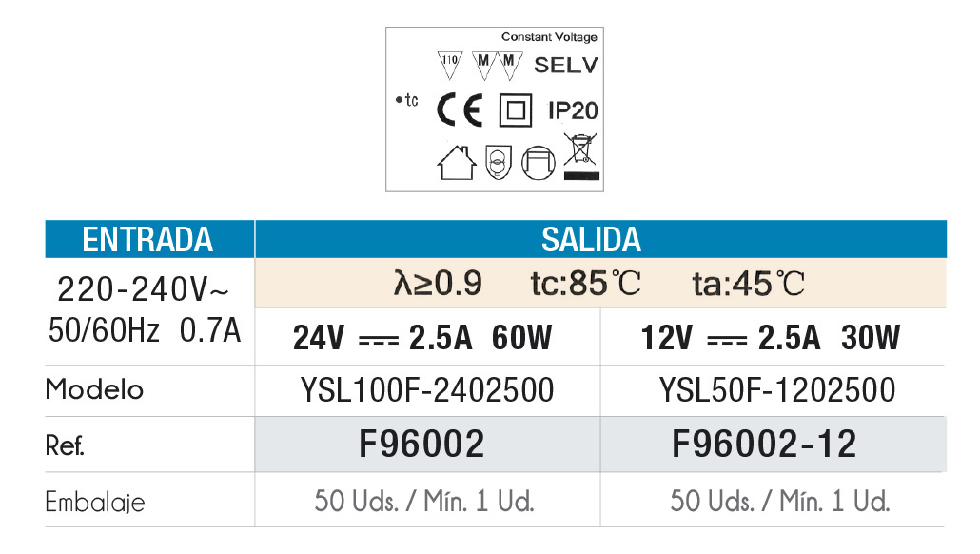Viewport: 980px width, 554px height.
Task: Click the SELV marking text
Action: click(x=566, y=65)
